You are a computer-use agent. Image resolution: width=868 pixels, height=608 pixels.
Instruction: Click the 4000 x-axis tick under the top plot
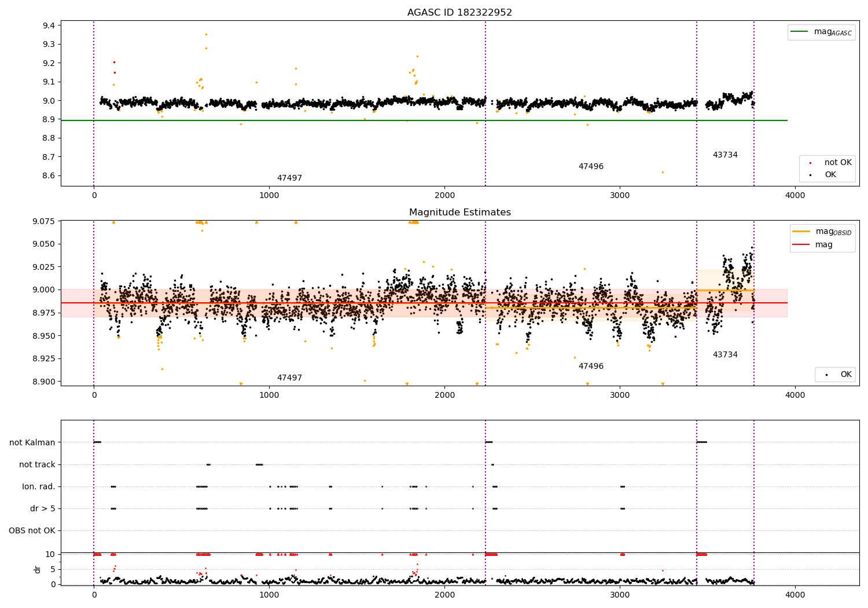pyautogui.click(x=795, y=196)
